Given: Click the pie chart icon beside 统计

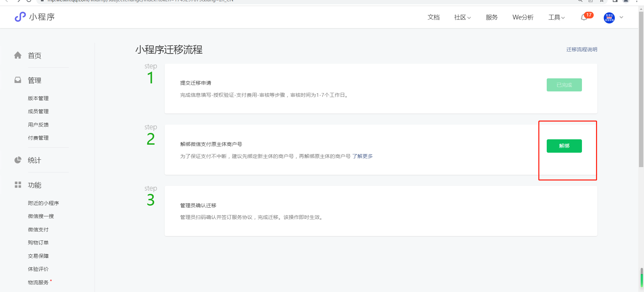Looking at the screenshot, I should 18,160.
